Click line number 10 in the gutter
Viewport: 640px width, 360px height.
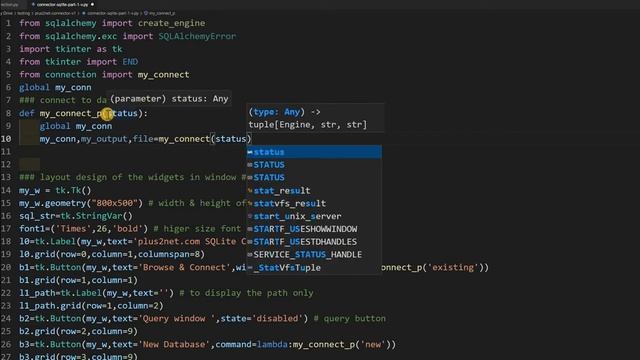click(x=6, y=139)
